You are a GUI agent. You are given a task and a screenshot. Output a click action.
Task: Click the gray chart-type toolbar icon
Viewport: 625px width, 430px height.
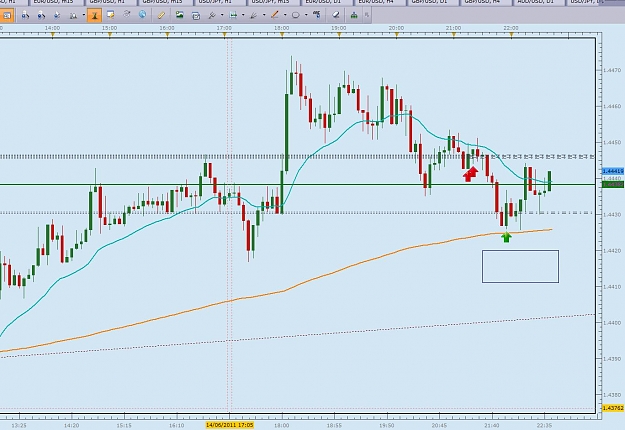click(73, 16)
